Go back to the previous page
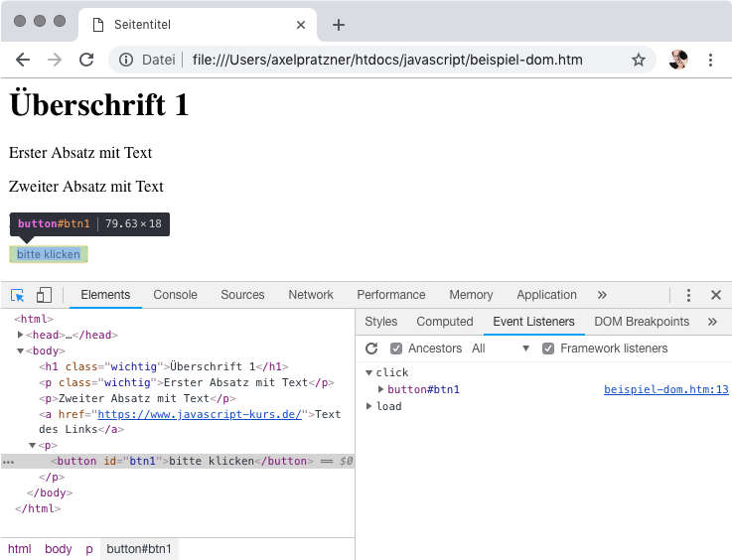Screen dimensions: 732x560 [x=23, y=60]
